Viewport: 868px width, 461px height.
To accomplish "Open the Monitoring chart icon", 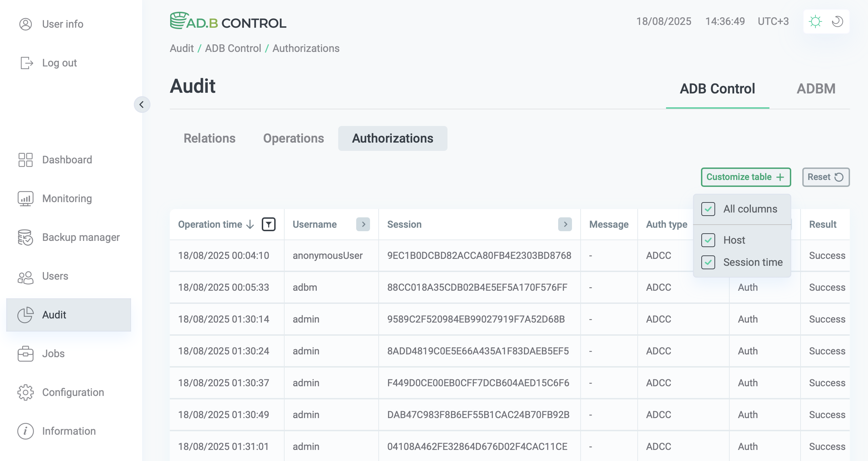I will (25, 199).
